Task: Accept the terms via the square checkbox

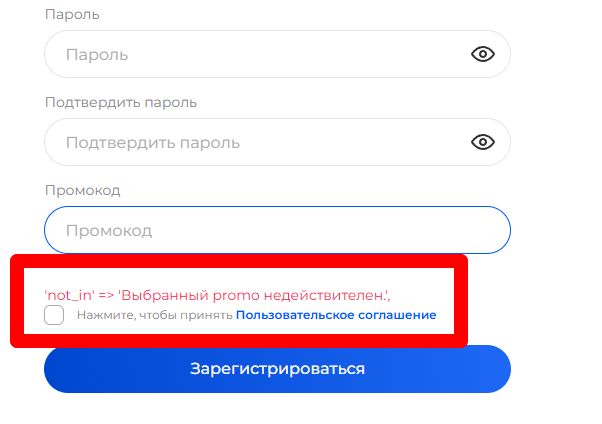Action: tap(54, 315)
